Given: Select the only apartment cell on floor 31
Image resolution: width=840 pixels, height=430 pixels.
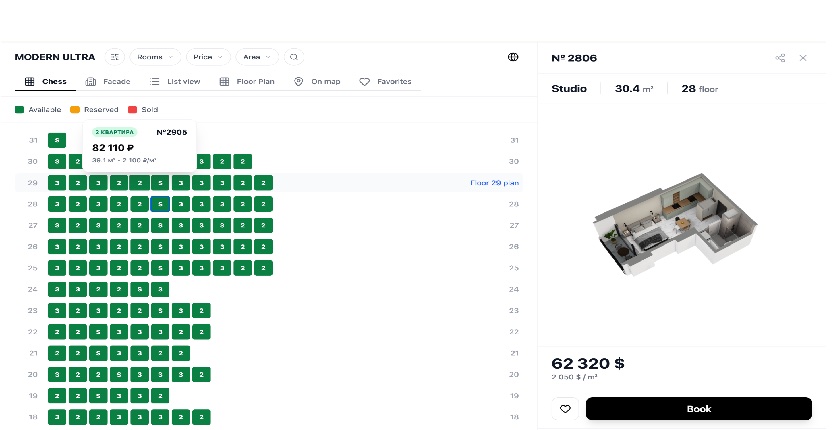Looking at the screenshot, I should [57, 140].
